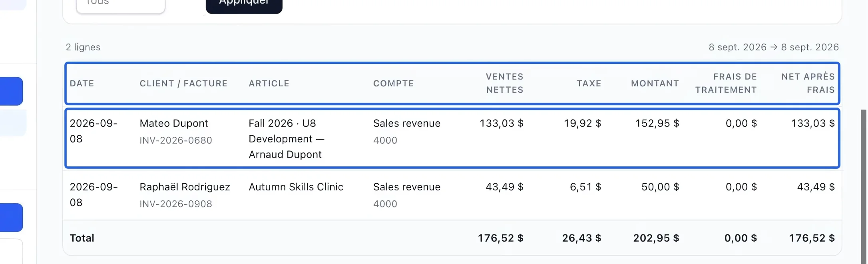Select invoice number INV-2026-0908
This screenshot has height=264, width=868.
click(176, 204)
